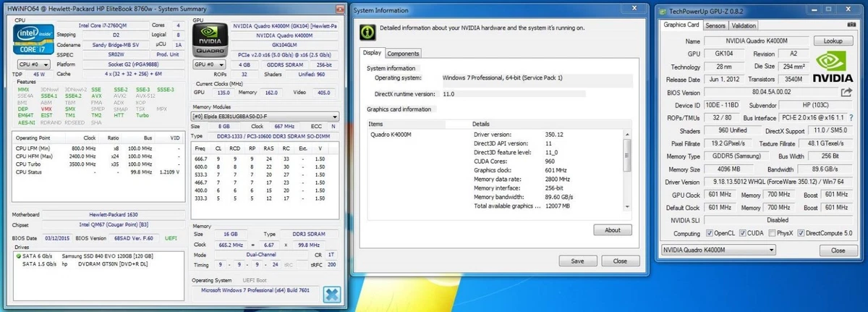Click the blue X close icon in HWiNFO64 summary
This screenshot has width=868, height=312.
click(332, 295)
